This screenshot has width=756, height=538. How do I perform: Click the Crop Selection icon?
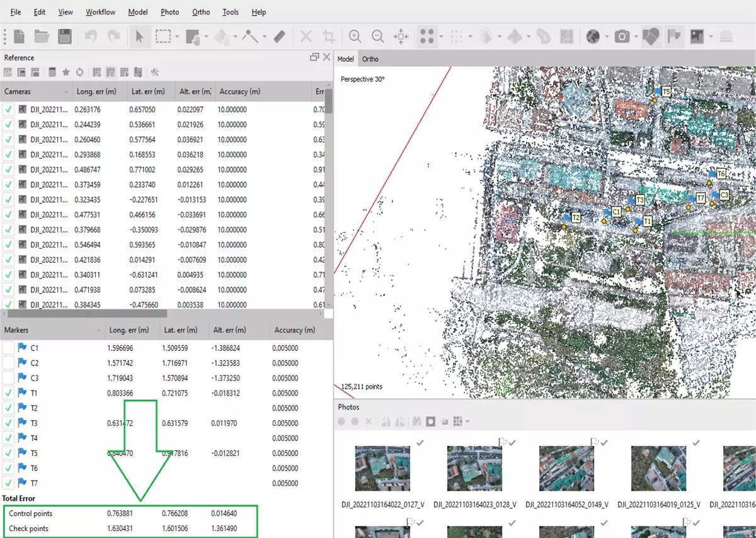tap(328, 37)
